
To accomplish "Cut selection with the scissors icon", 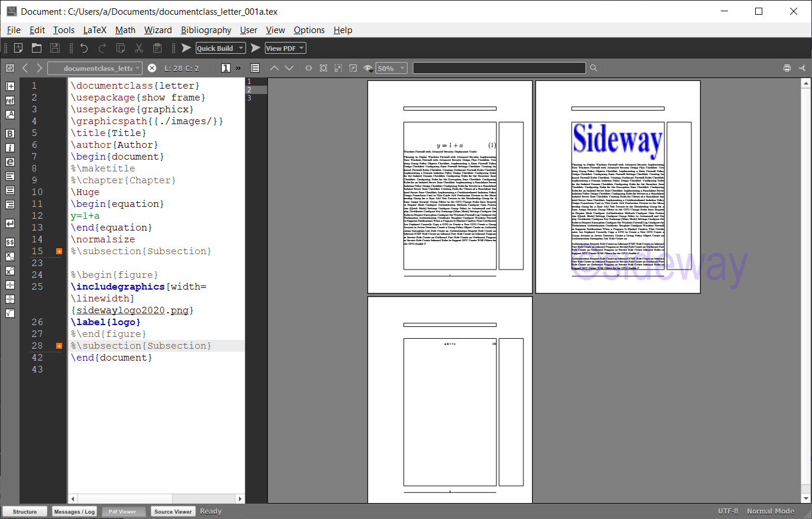I will 139,48.
